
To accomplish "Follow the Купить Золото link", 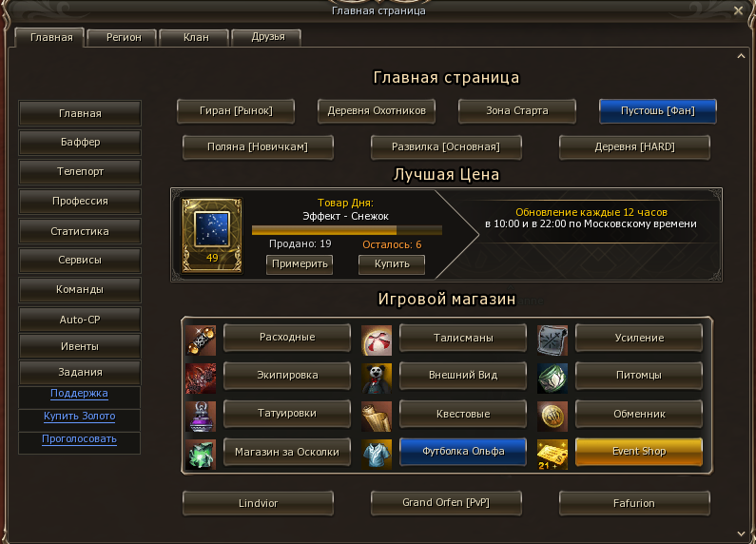I will [79, 417].
